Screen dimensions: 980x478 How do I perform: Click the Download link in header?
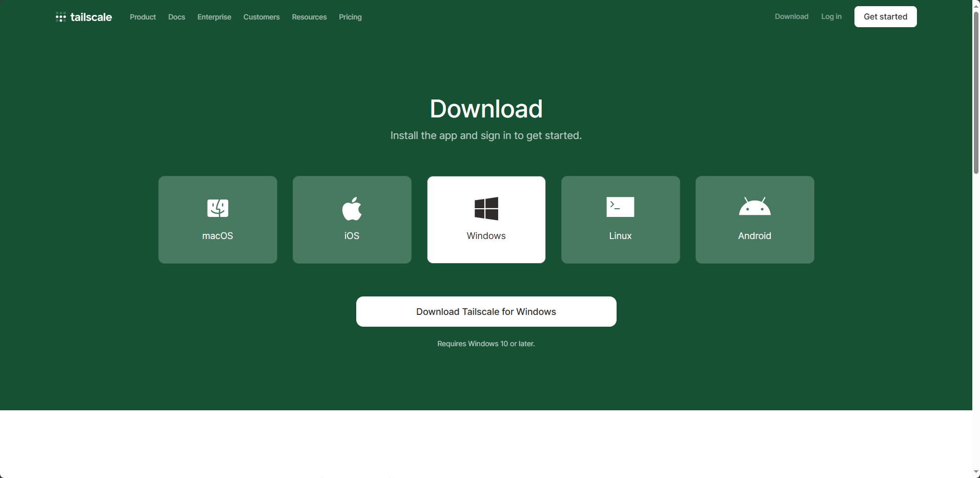point(791,16)
